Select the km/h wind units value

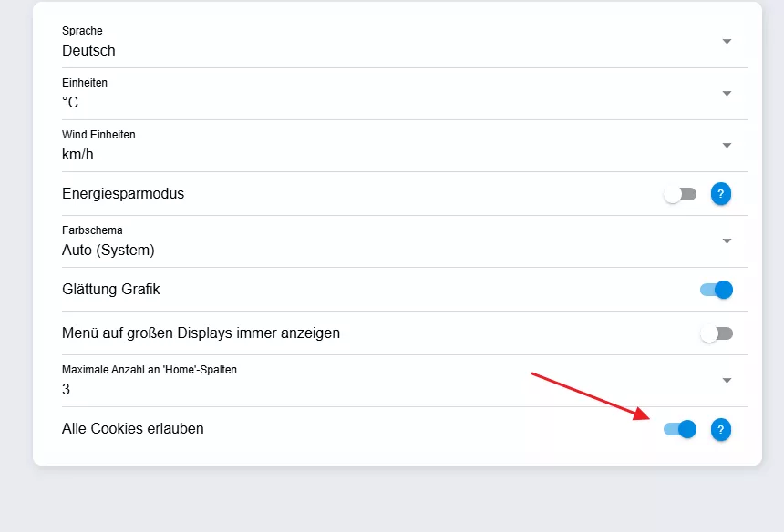point(77,154)
